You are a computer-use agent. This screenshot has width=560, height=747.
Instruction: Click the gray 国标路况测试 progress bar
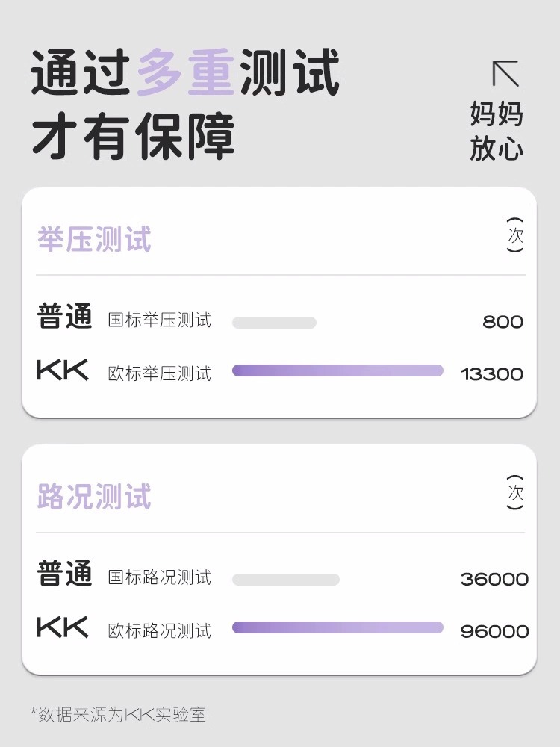(x=285, y=580)
